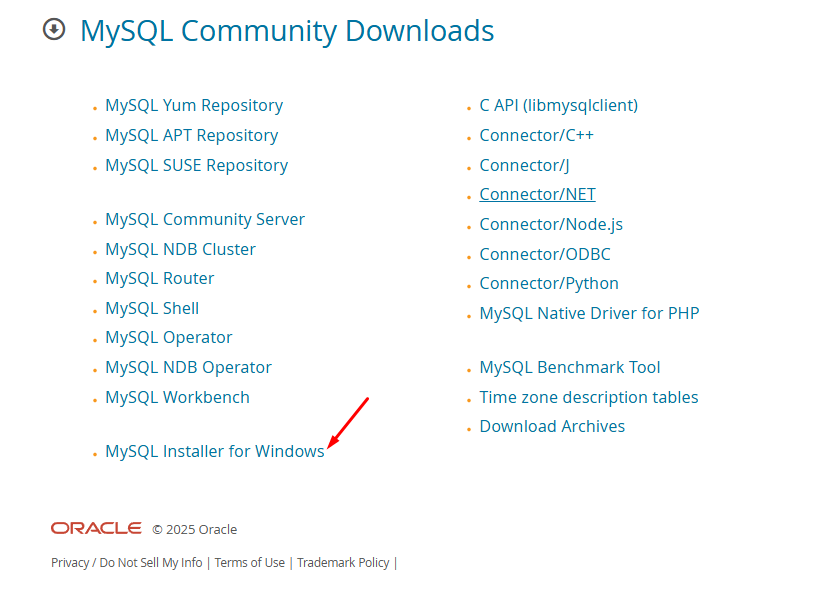Go to MySQL Community Server downloads

(x=205, y=219)
